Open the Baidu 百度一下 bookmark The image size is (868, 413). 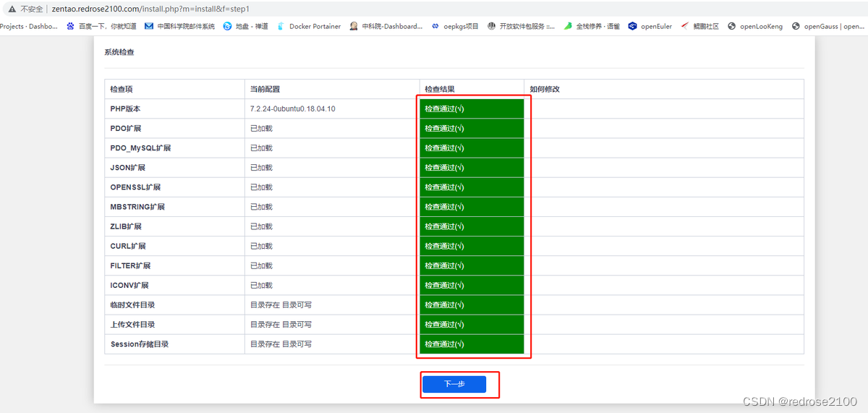click(x=101, y=26)
